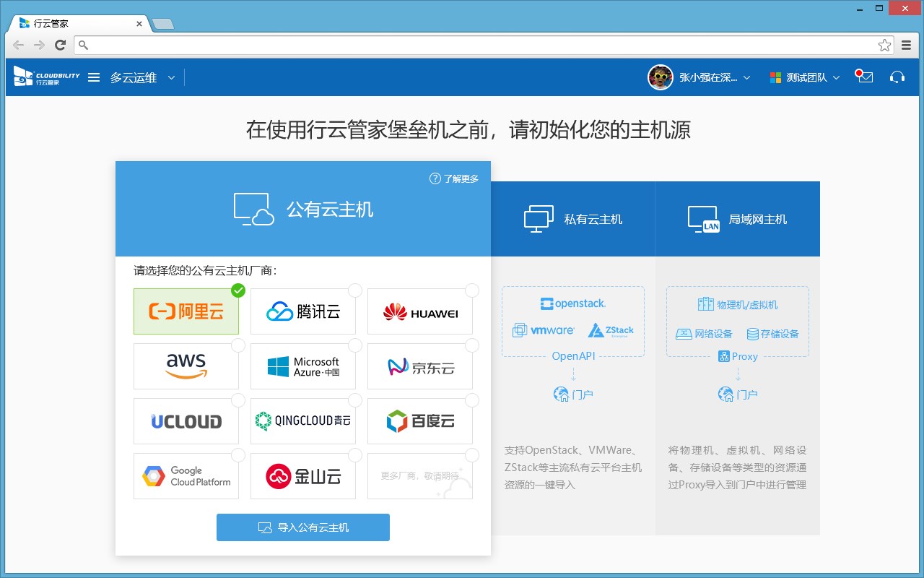Select the 私有云主机 tab
Screen dimensions: 924x578
coord(573,219)
